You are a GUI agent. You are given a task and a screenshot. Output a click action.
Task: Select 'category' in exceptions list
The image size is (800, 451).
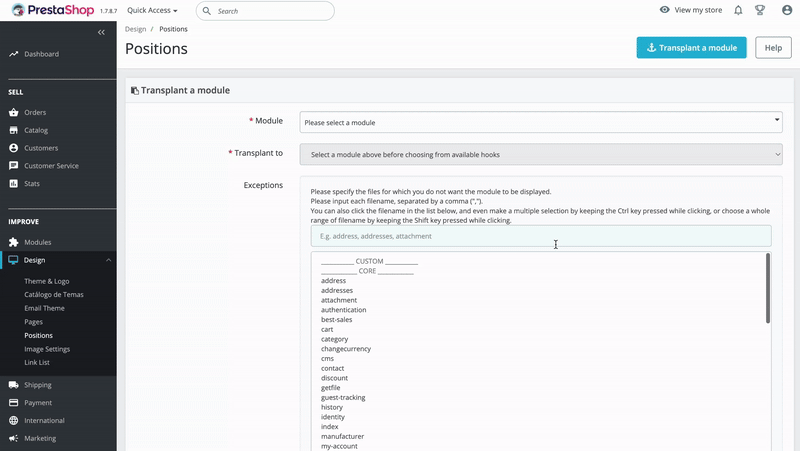pyautogui.click(x=334, y=339)
